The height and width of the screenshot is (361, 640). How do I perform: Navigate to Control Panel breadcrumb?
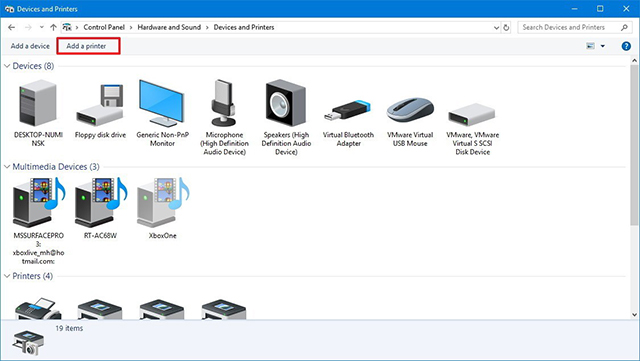104,27
